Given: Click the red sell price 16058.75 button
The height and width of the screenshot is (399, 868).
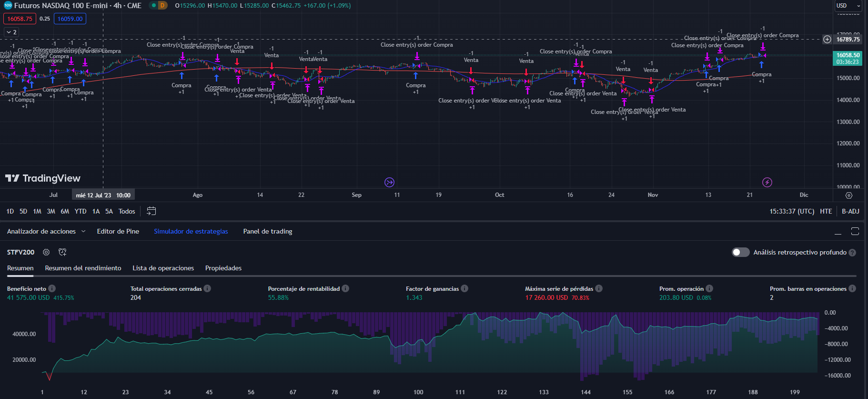Looking at the screenshot, I should click(x=20, y=19).
